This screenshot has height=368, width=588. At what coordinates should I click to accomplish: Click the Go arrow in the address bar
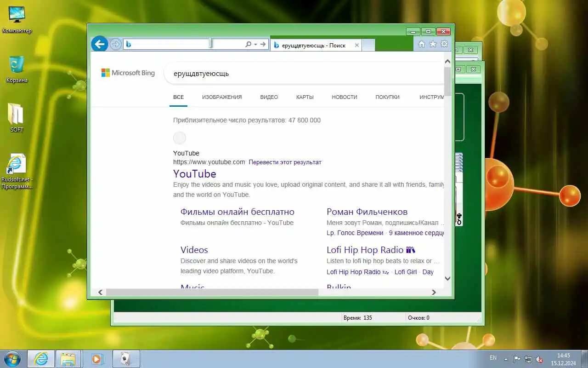(x=263, y=44)
